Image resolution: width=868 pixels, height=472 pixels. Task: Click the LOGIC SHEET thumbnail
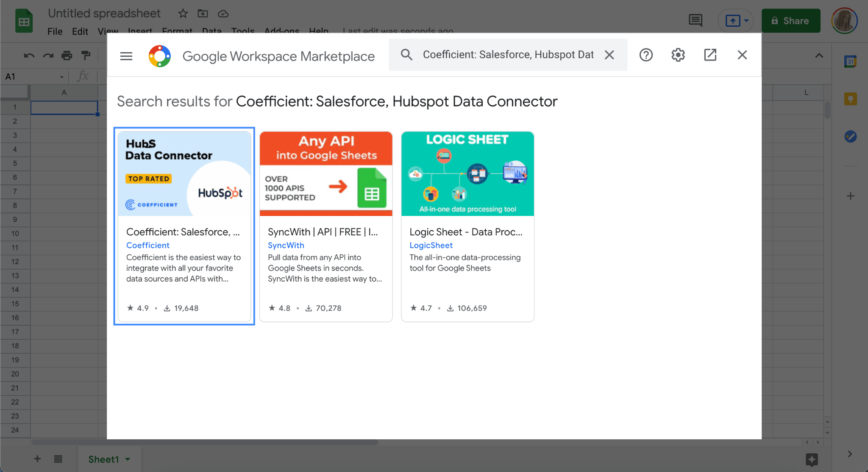point(467,173)
